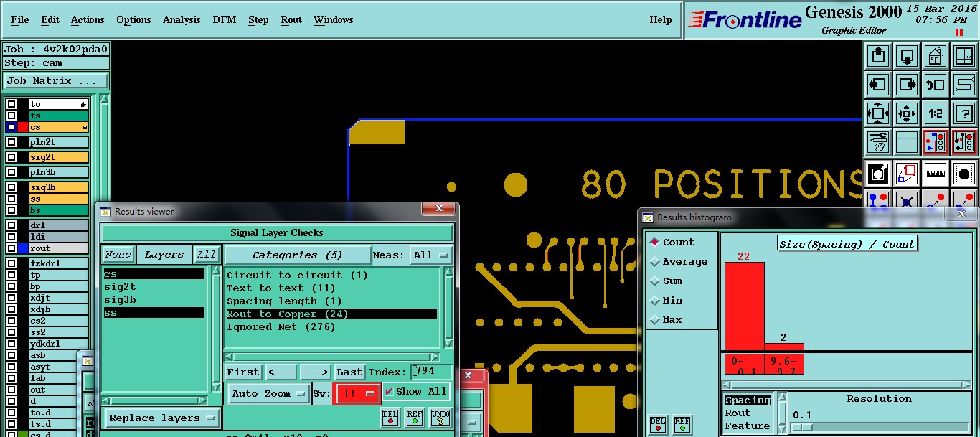Click the dashed octagon icon
980x437 pixels.
pos(963,173)
